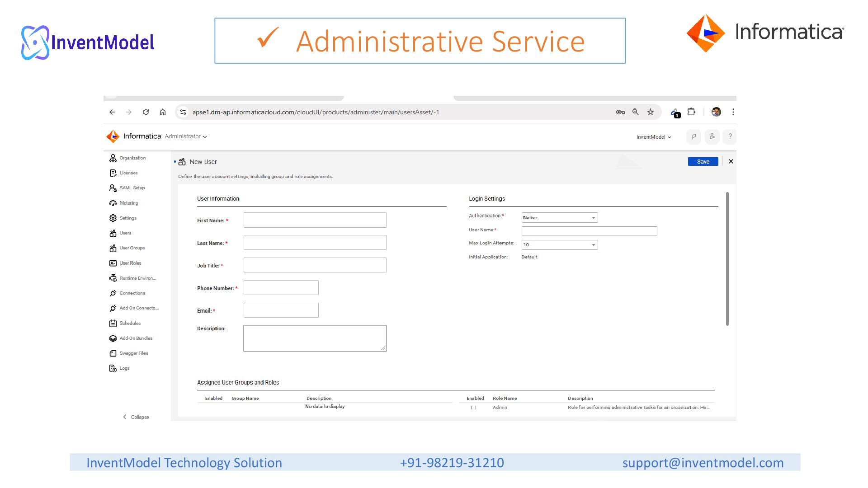Reload the page with refresh icon
868x488 pixels.
(146, 112)
